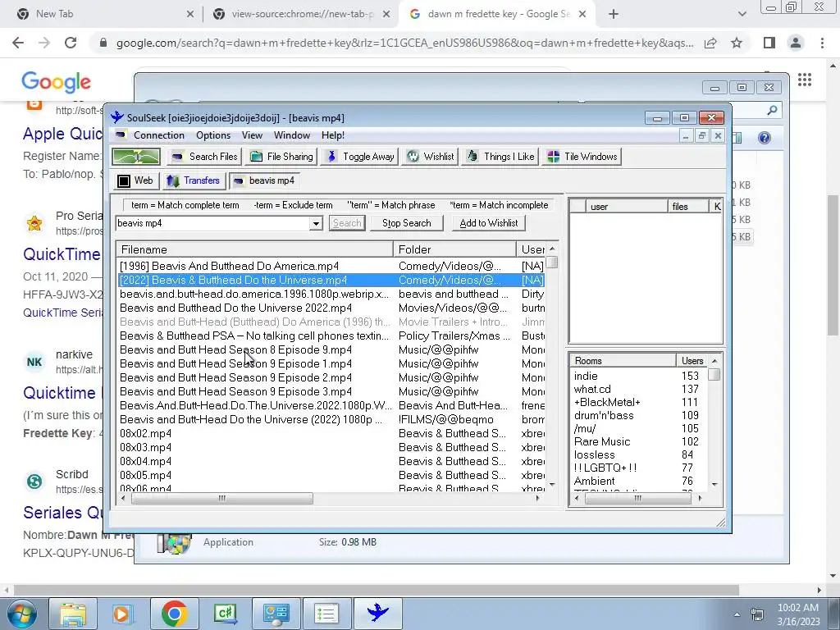This screenshot has width=840, height=630.
Task: Click the results horizontal scrollbar thumb
Action: 222,499
